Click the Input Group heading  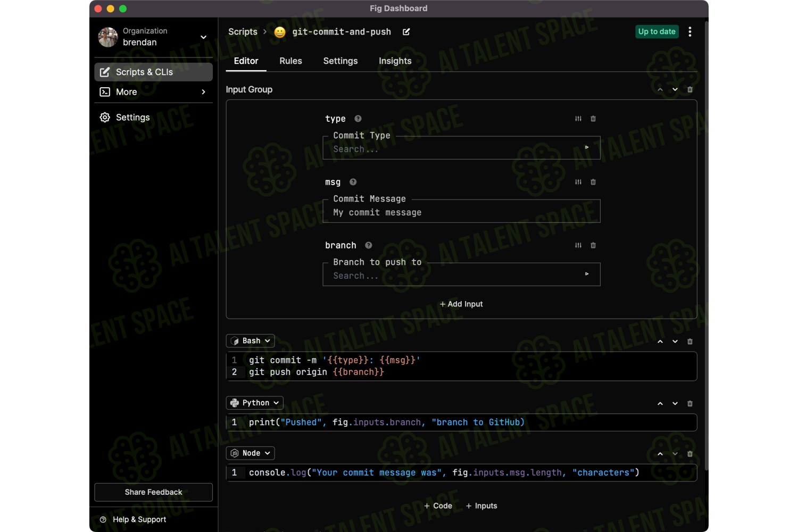[x=249, y=89]
